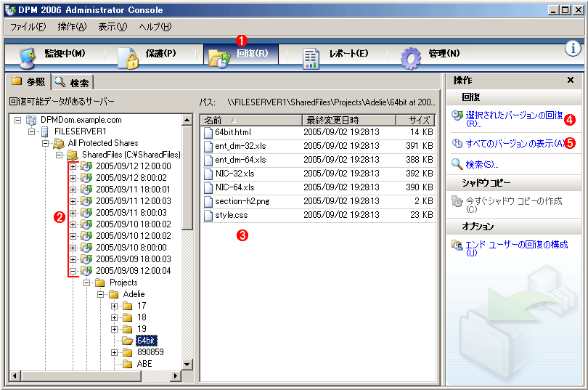Select the 参照 browse tab

pos(28,81)
